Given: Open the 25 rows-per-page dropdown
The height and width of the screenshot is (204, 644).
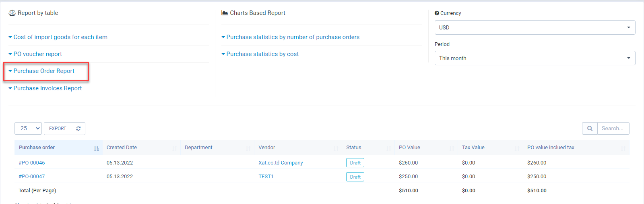Looking at the screenshot, I should coord(28,129).
